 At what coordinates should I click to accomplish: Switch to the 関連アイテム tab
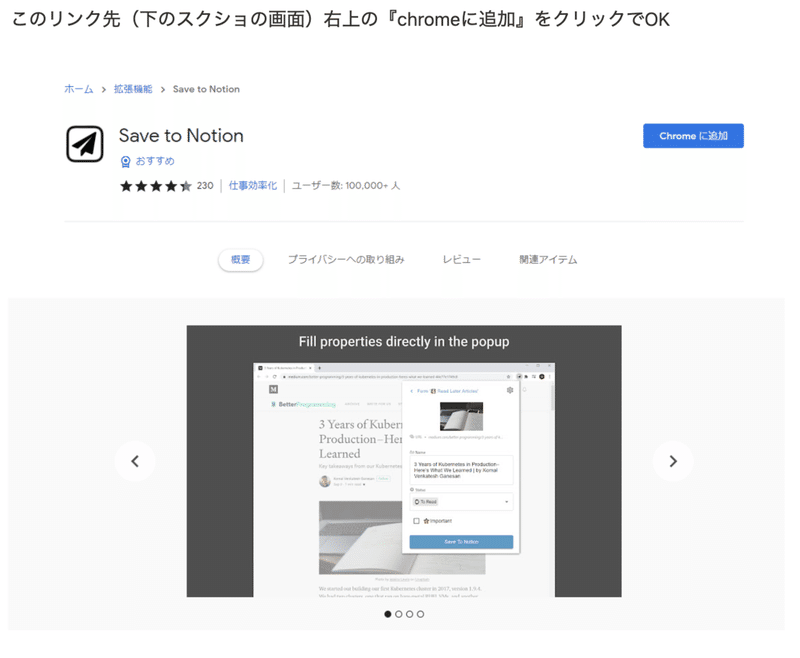coord(548,260)
